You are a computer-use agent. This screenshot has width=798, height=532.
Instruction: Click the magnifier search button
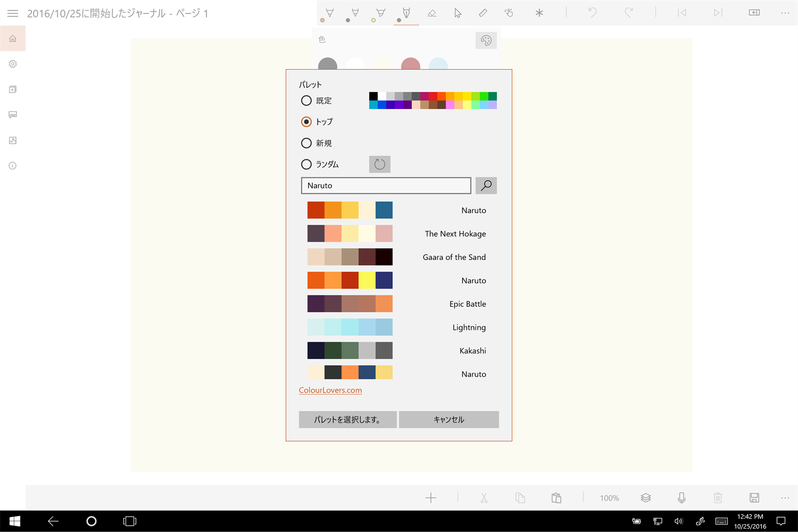point(486,185)
